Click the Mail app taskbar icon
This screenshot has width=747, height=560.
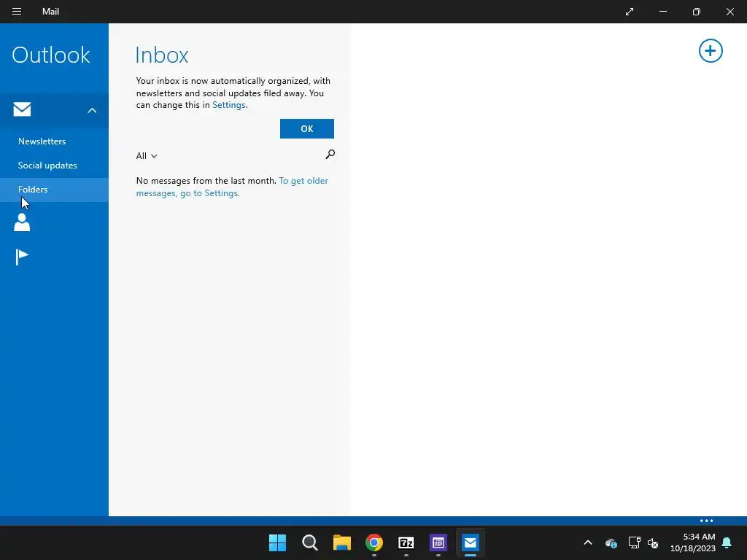point(471,542)
